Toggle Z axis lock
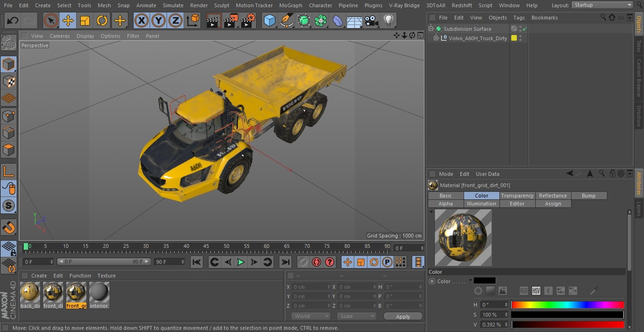This screenshot has width=644, height=332. (175, 21)
